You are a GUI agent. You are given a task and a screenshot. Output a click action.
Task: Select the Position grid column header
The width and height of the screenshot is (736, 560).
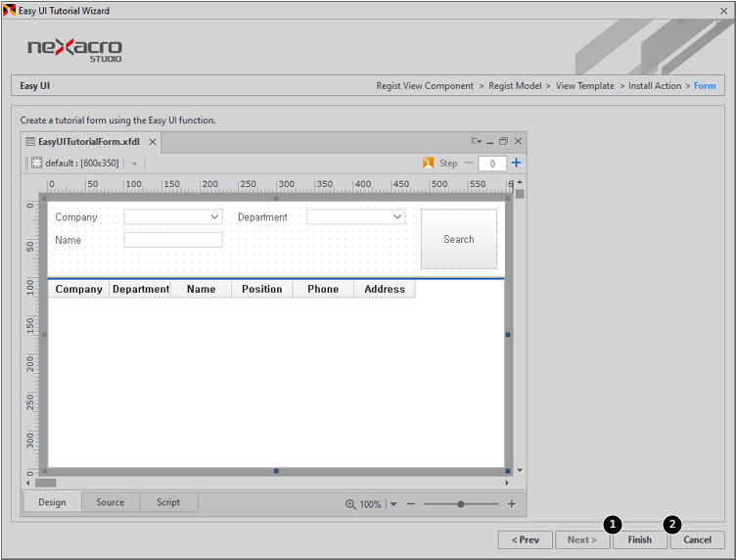262,289
